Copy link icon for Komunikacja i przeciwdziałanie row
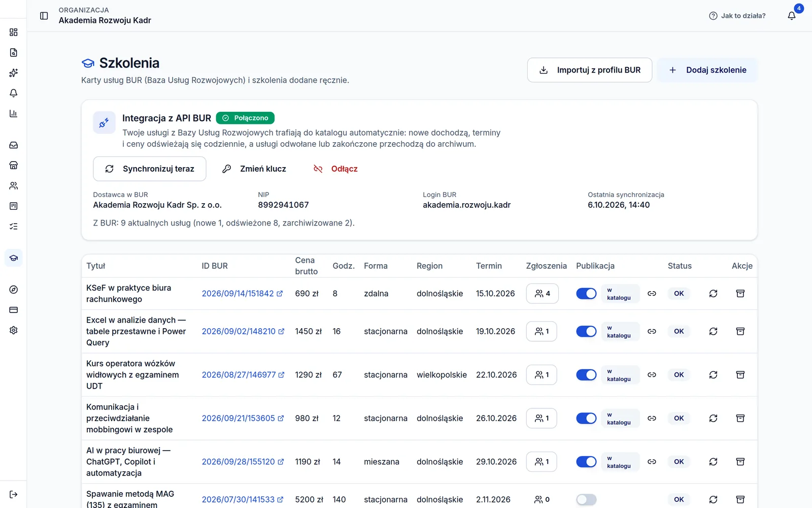812x508 pixels. pos(652,418)
